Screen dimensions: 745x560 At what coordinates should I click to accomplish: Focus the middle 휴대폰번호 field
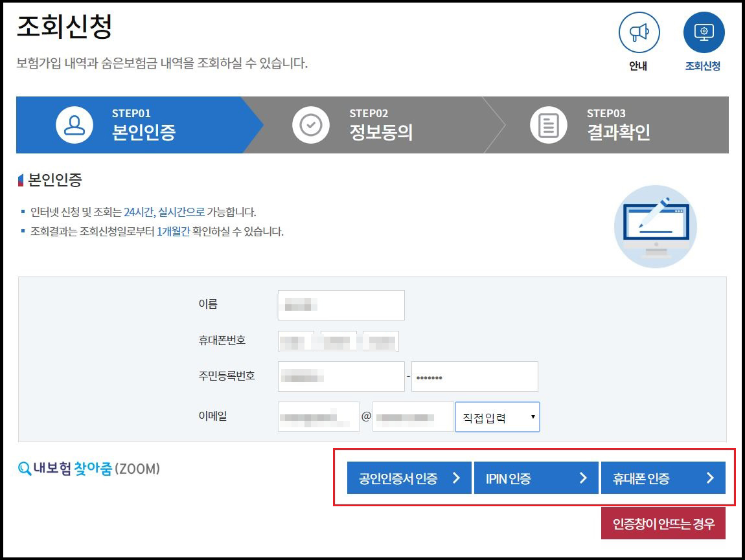[339, 341]
